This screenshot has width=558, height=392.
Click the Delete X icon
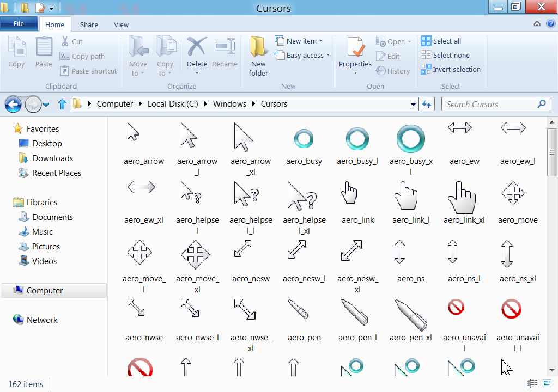coord(197,47)
